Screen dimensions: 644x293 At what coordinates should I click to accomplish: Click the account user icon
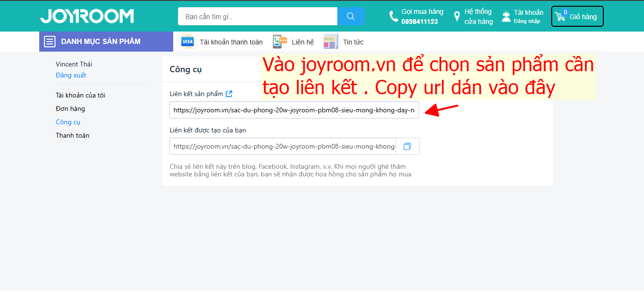[x=506, y=17]
